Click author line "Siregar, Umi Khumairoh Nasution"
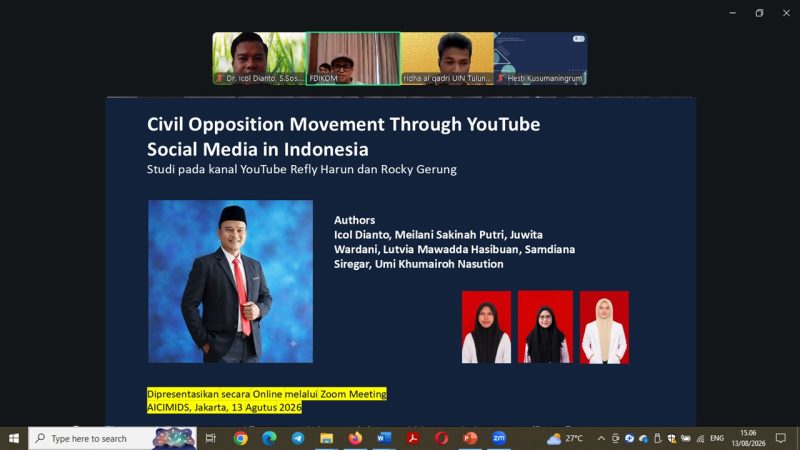 419,264
